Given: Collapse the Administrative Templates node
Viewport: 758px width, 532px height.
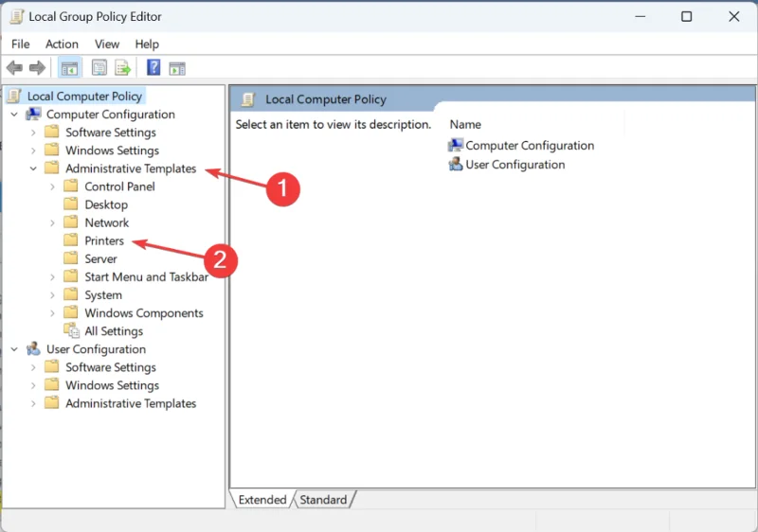Looking at the screenshot, I should pos(33,168).
